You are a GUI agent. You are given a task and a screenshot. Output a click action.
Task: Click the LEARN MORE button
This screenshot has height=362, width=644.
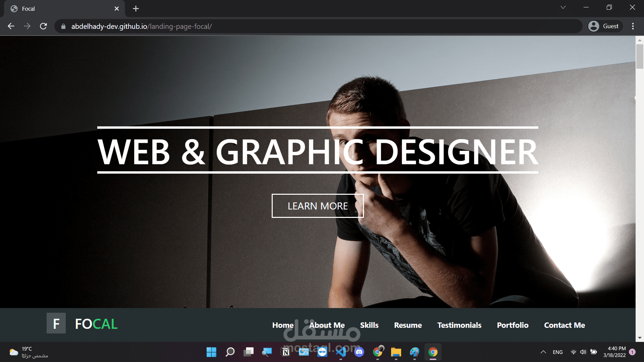point(318,206)
